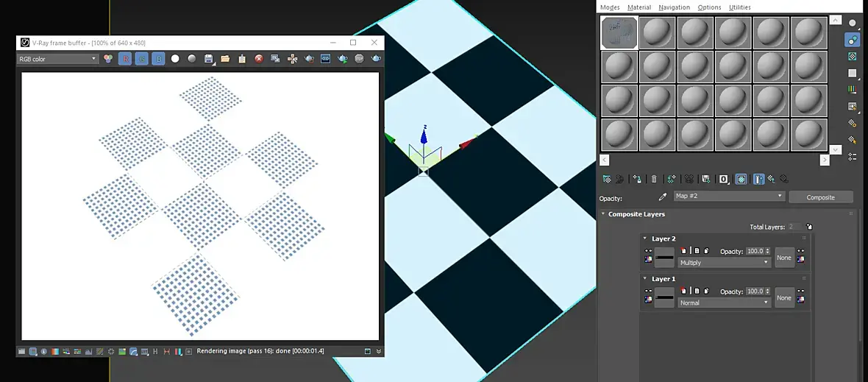Delete Layer 2 using its red-marked icon
The width and height of the screenshot is (868, 382).
(683, 250)
